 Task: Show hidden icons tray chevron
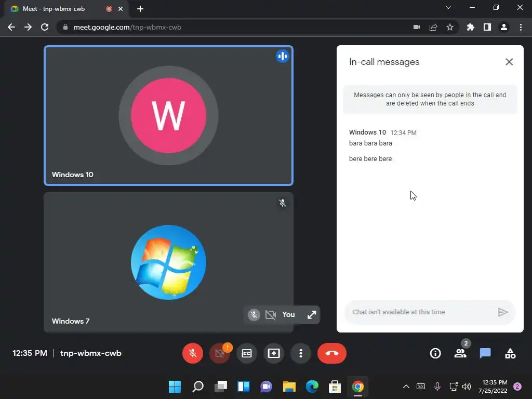(x=406, y=387)
